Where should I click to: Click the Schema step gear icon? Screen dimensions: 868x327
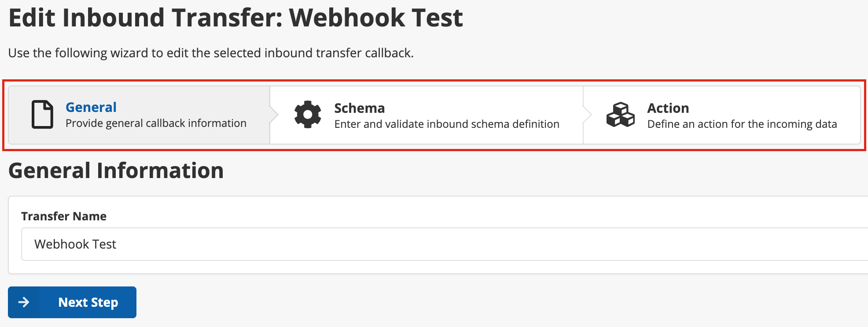(308, 115)
